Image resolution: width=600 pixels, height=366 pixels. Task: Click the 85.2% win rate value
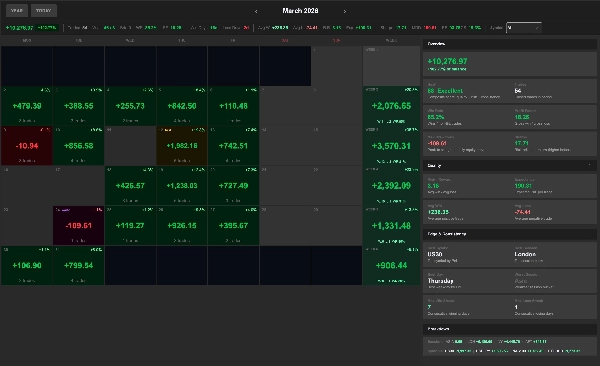[435, 117]
